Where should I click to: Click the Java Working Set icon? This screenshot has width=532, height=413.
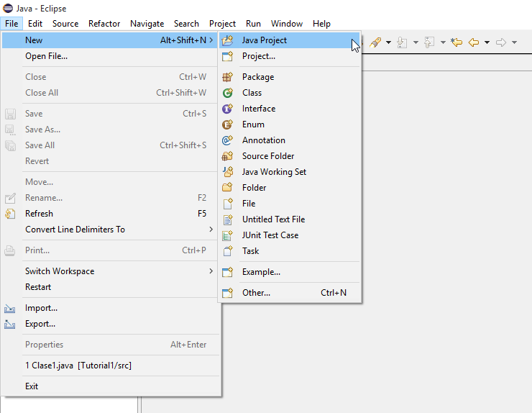click(228, 172)
